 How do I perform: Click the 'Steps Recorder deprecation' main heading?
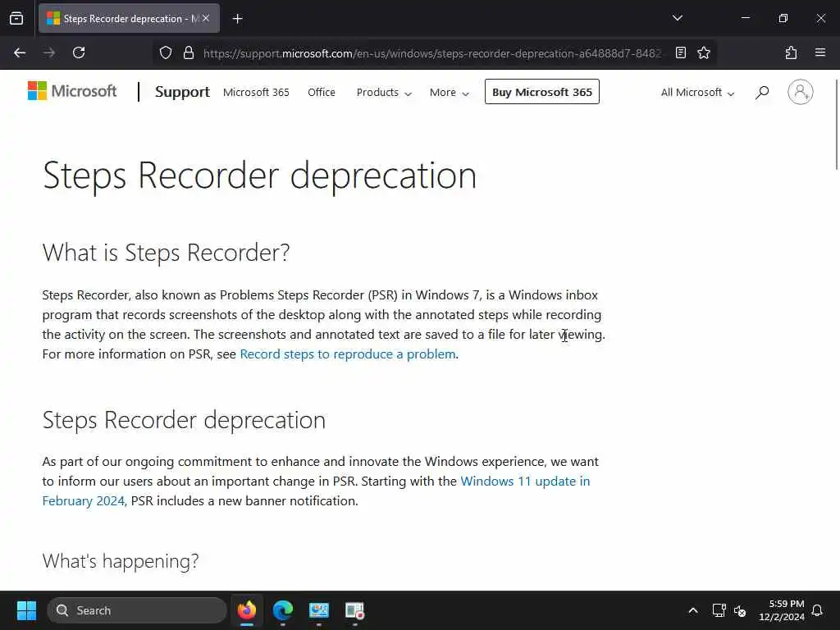[259, 176]
